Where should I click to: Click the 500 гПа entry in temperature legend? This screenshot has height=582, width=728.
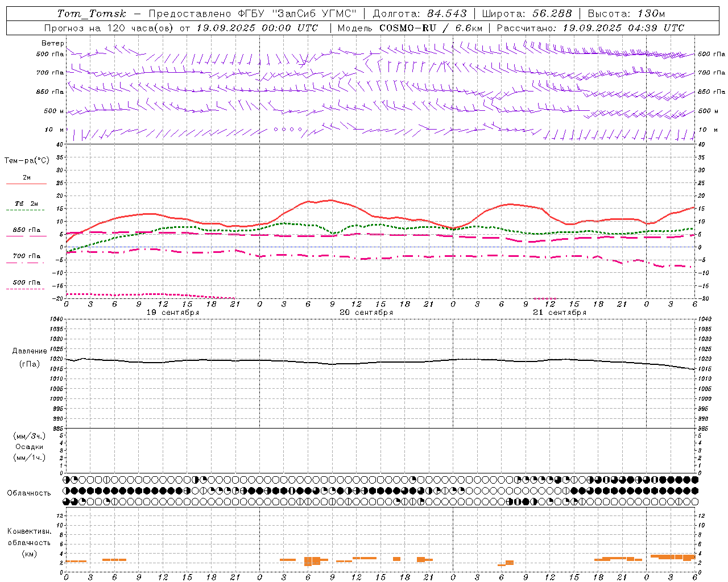point(27,282)
